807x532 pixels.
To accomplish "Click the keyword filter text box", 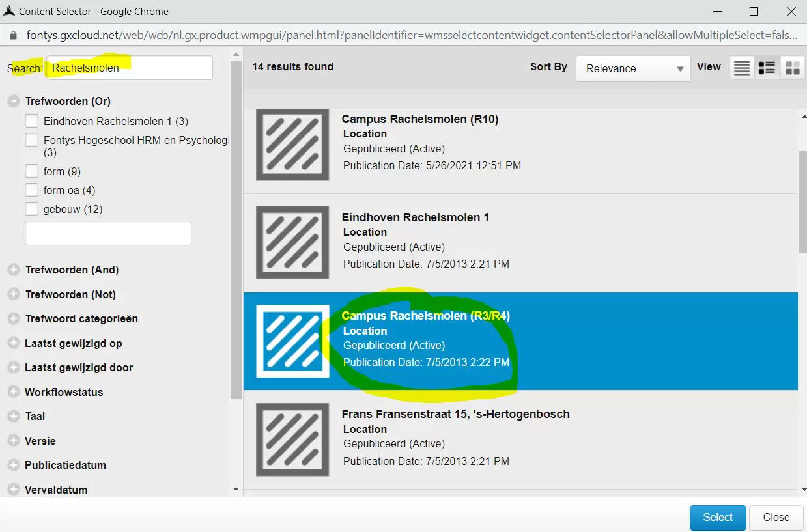I will [x=108, y=233].
